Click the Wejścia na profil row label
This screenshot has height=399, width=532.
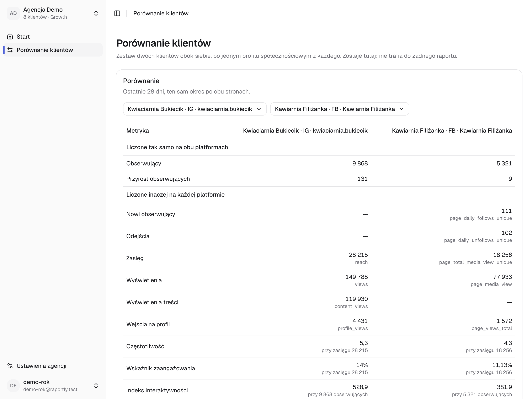(x=148, y=324)
